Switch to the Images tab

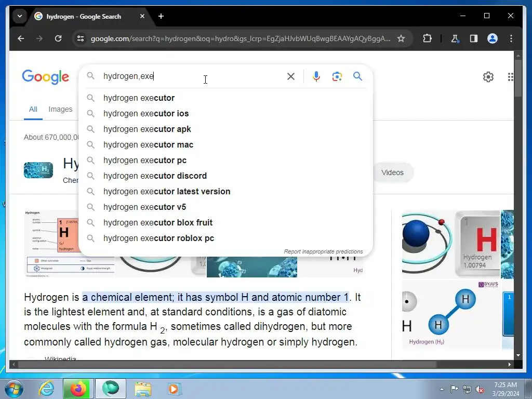(x=60, y=109)
